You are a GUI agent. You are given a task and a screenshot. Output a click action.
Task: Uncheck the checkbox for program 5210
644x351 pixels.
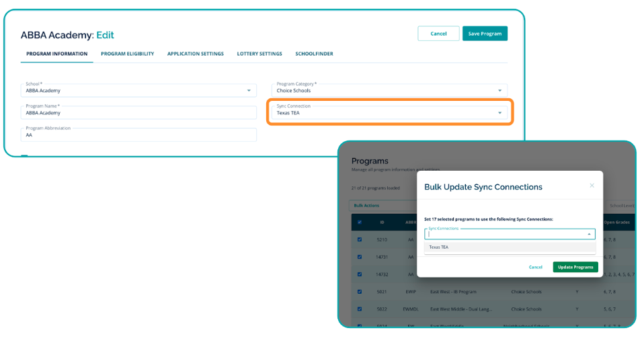(360, 239)
